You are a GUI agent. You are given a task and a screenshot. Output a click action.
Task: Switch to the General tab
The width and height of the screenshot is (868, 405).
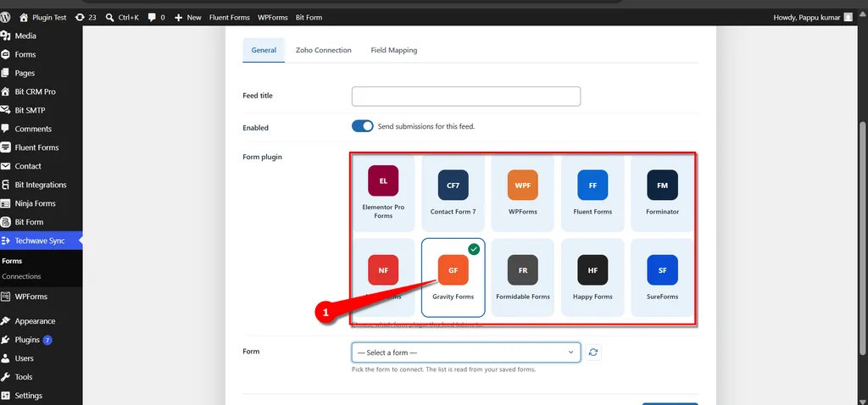(x=264, y=50)
